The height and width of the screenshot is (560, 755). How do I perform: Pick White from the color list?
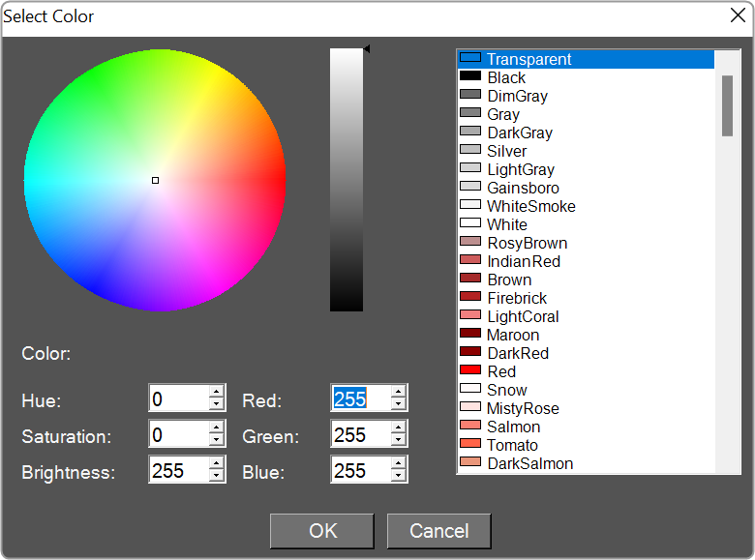(x=586, y=224)
